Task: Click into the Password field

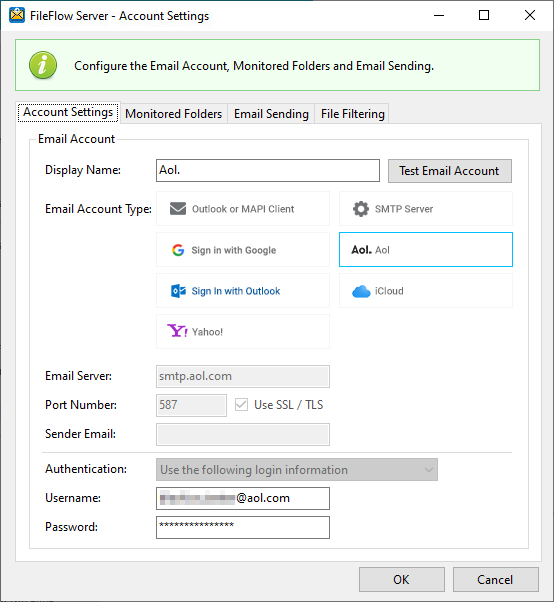Action: coord(243,528)
